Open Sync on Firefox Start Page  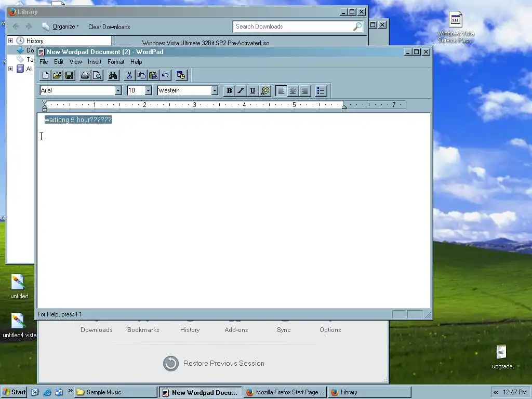tap(284, 330)
